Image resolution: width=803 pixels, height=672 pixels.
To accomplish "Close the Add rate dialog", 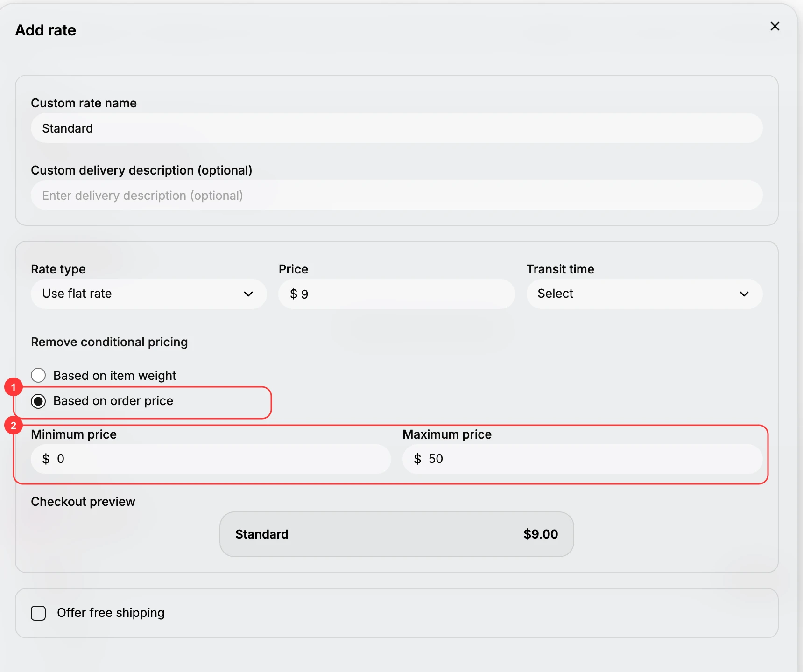I will (775, 26).
